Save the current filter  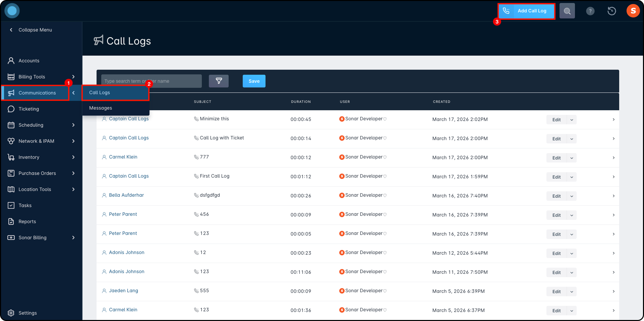point(254,81)
